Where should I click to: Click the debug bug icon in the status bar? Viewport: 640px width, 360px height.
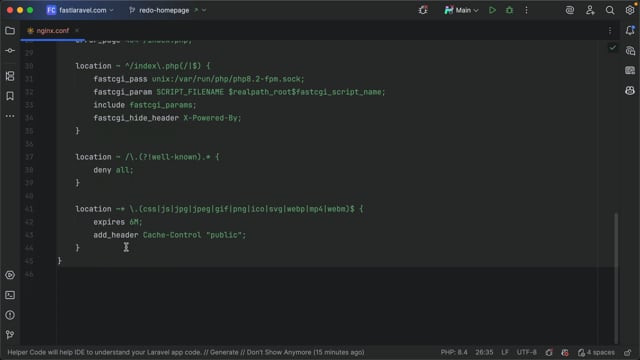pyautogui.click(x=549, y=352)
